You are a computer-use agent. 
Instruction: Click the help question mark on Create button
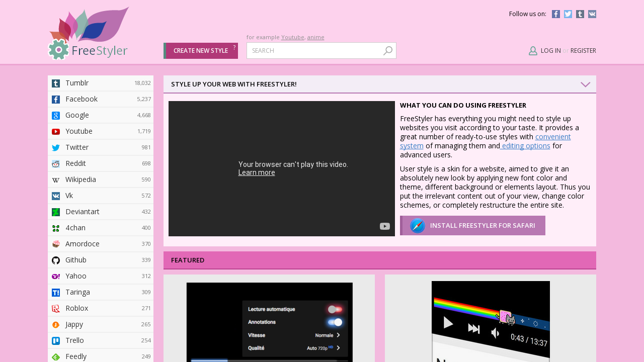234,47
